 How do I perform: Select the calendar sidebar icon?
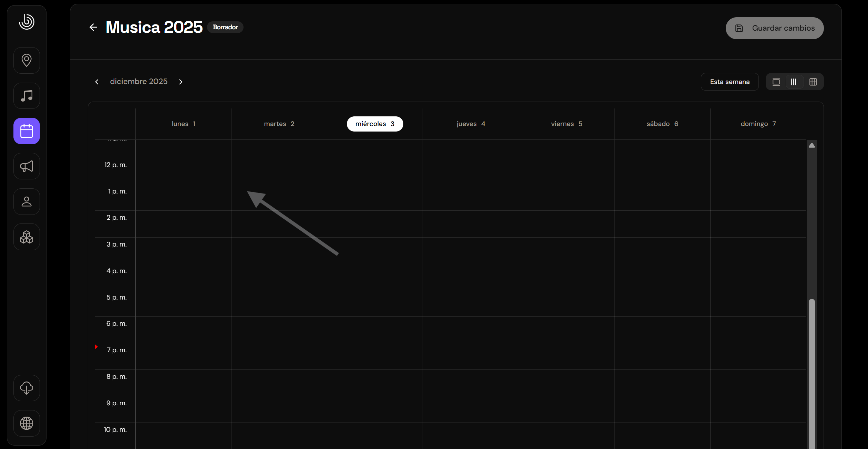27,131
